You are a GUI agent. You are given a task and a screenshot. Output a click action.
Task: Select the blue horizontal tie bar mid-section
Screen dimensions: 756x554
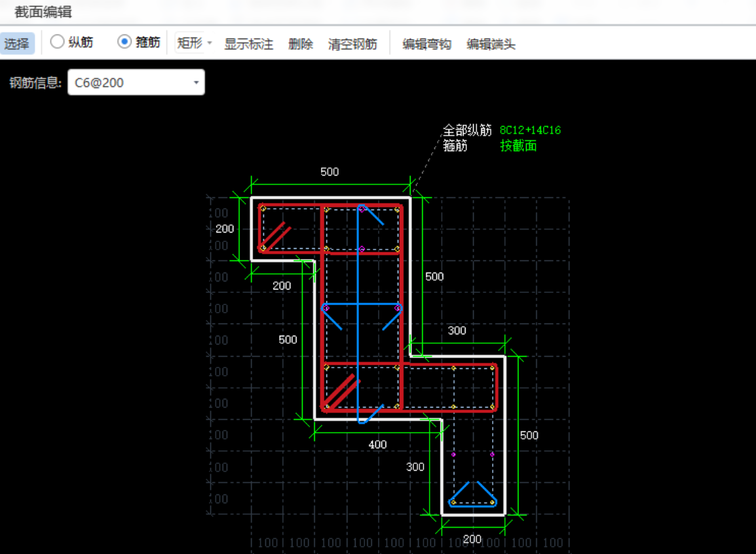tap(362, 304)
